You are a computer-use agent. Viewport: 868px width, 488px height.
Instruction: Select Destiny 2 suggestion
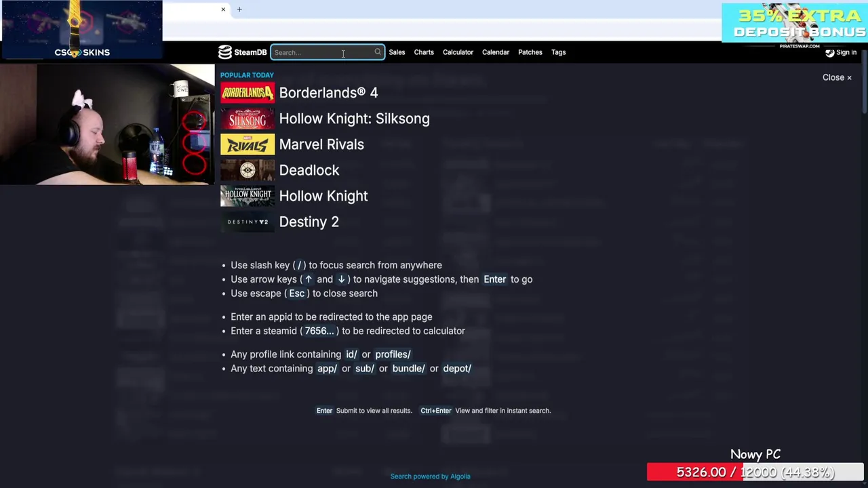point(309,222)
